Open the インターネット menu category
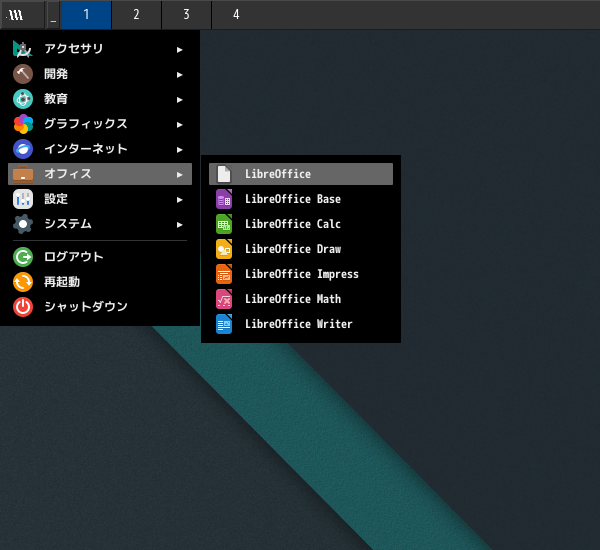The height and width of the screenshot is (550, 600). [x=86, y=149]
